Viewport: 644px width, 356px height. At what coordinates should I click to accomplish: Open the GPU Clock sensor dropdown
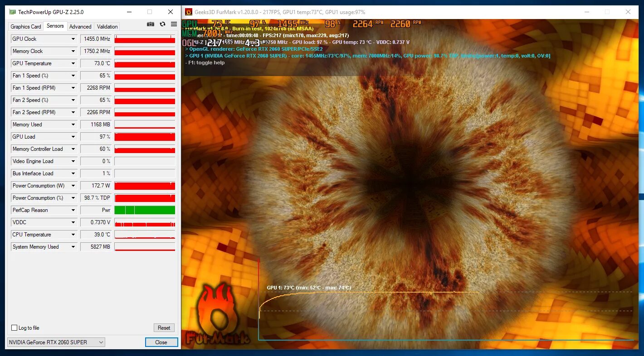pyautogui.click(x=73, y=39)
